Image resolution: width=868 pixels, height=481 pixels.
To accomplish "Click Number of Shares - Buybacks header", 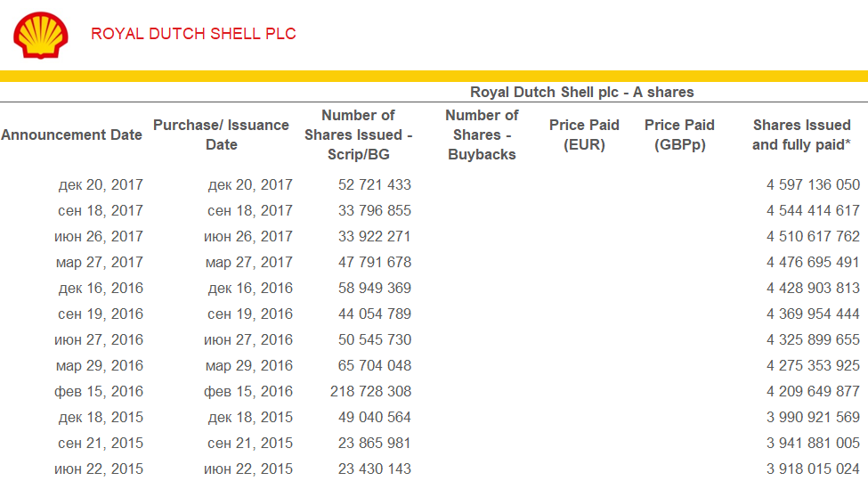I will click(482, 135).
